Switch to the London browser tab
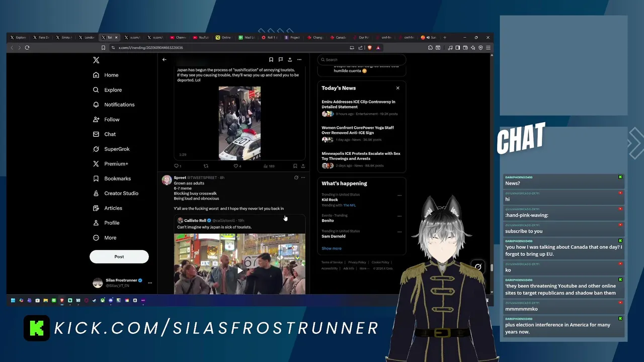Screen dimensions: 644x362 pyautogui.click(x=87, y=37)
